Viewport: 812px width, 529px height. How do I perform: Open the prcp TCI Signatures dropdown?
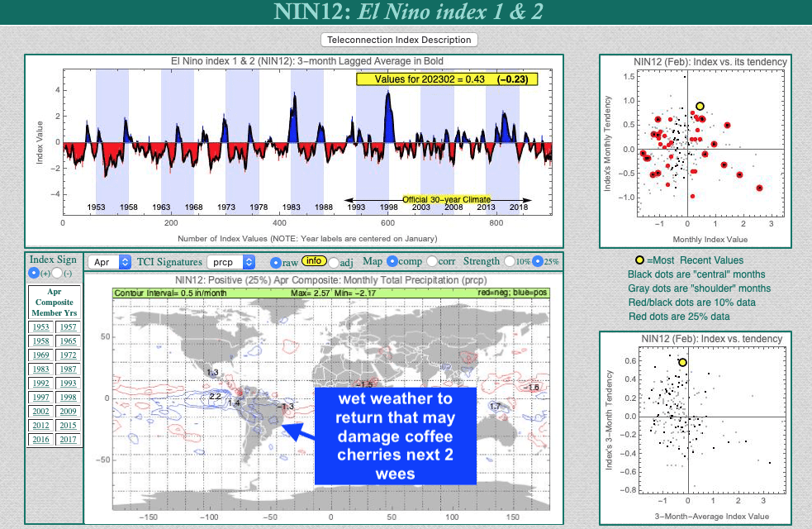pyautogui.click(x=231, y=261)
